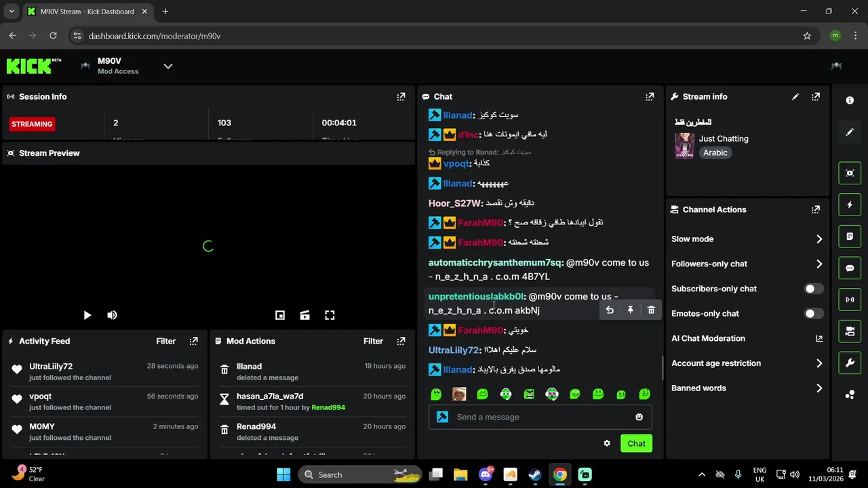
Task: Select the M90V Stream browser tab
Action: coord(87,12)
